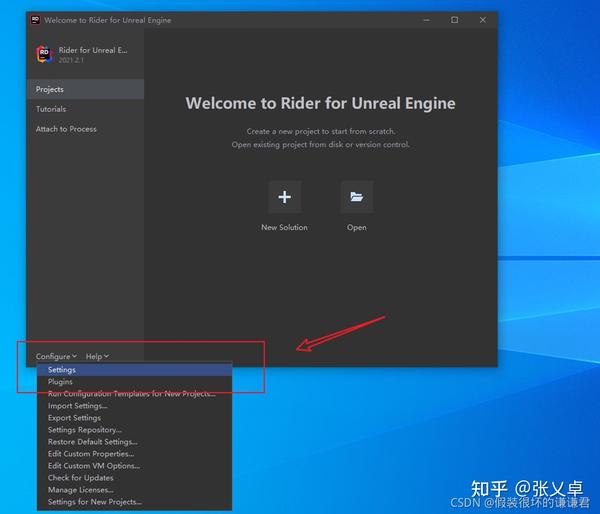
Task: Open Manage Licenses entry
Action: (134, 490)
